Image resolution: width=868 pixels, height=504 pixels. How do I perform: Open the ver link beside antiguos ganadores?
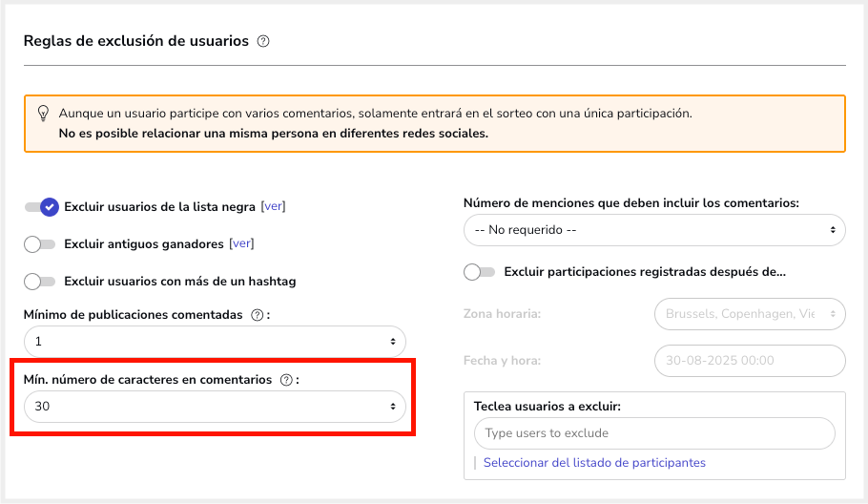[241, 243]
